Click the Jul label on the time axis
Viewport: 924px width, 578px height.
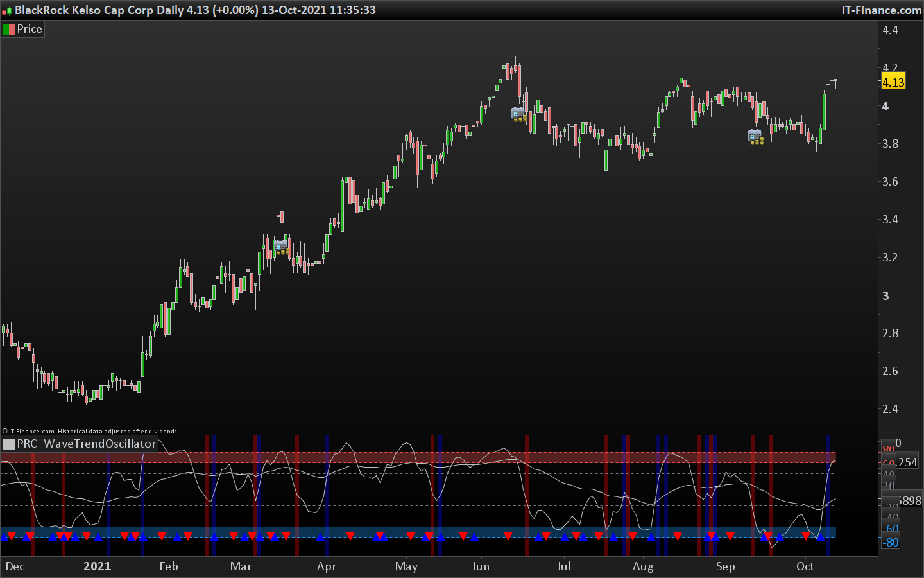click(564, 566)
